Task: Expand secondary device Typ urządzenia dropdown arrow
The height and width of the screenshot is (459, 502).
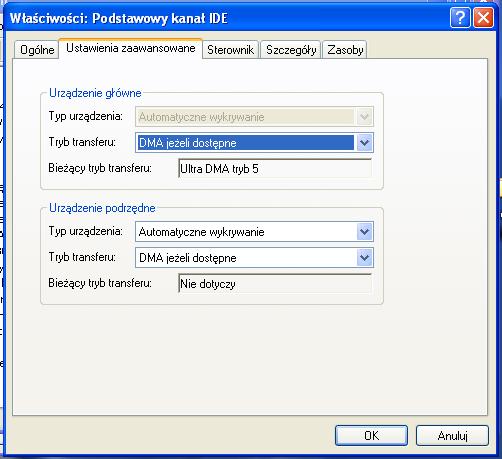Action: pos(364,231)
